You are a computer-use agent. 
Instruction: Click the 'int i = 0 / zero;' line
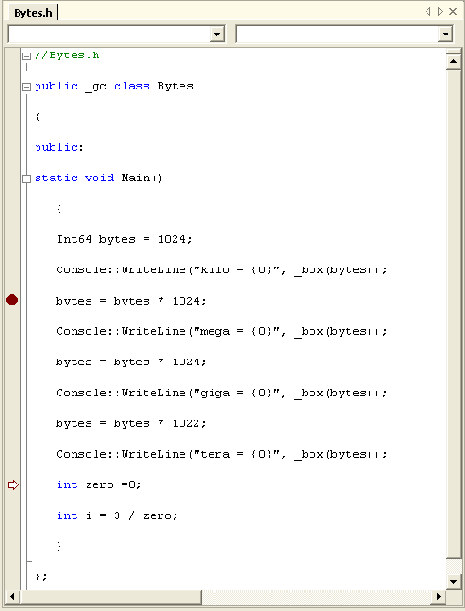tap(117, 516)
